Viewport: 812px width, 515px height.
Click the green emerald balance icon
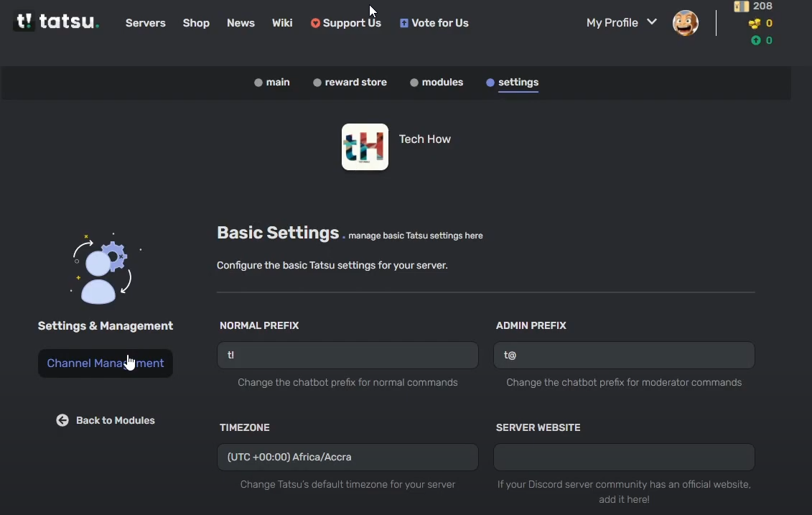click(x=755, y=41)
